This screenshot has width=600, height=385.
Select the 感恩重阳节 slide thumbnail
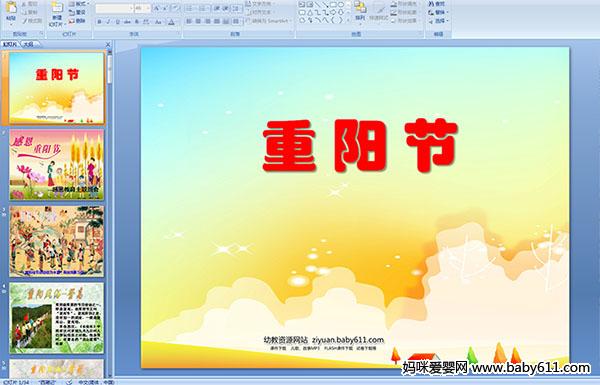[56, 164]
